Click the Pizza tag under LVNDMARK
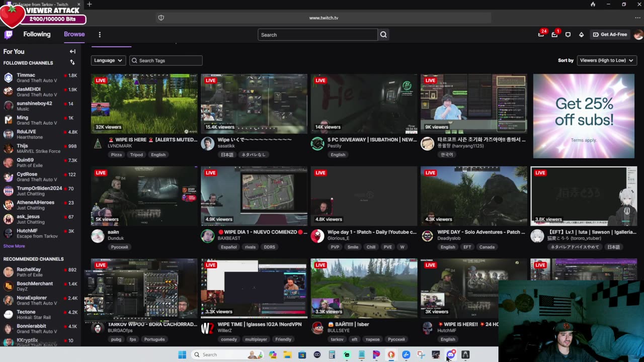The width and height of the screenshot is (644, 362). (116, 155)
